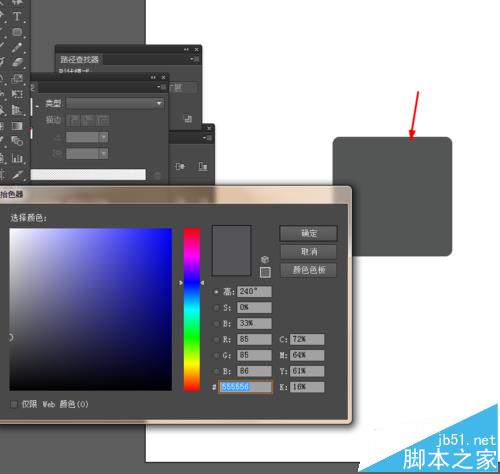Select the Pencil tool
This screenshot has width=500, height=474.
click(17, 47)
